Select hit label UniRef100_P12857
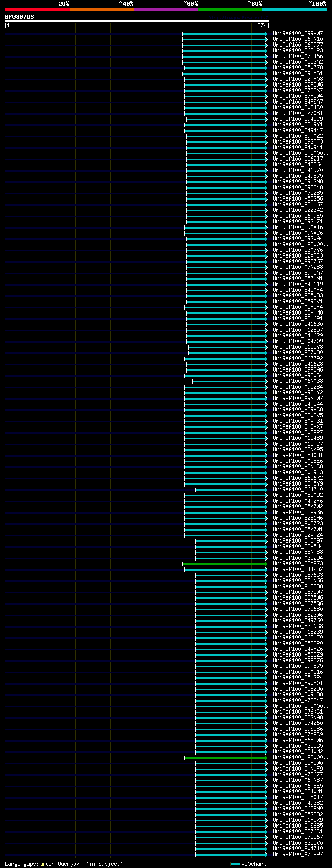 tap(298, 330)
